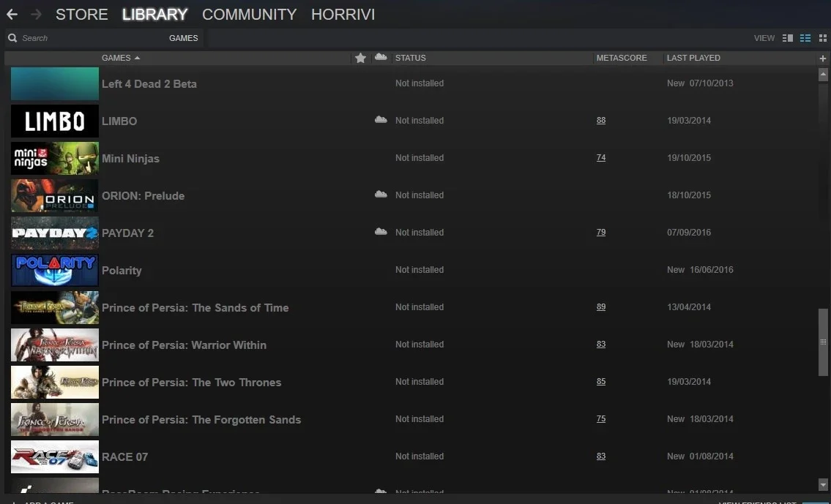
Task: Click Polarity 'Not installed' status
Action: click(420, 269)
